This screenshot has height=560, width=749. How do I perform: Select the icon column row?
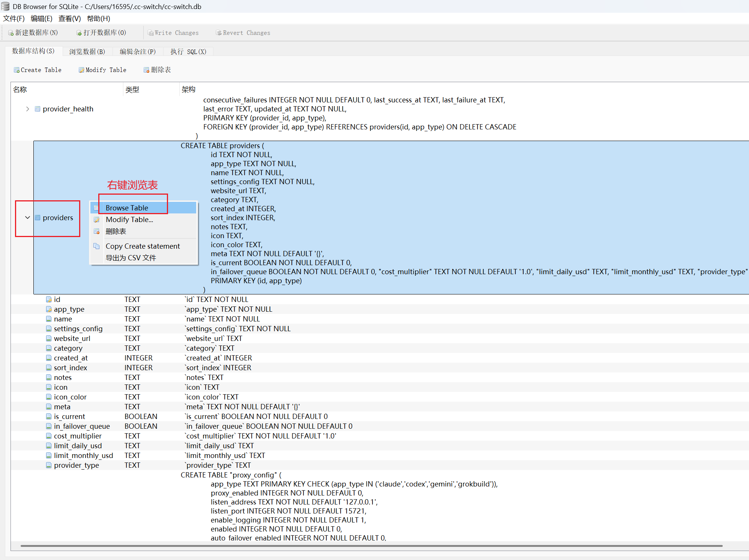tap(380, 387)
